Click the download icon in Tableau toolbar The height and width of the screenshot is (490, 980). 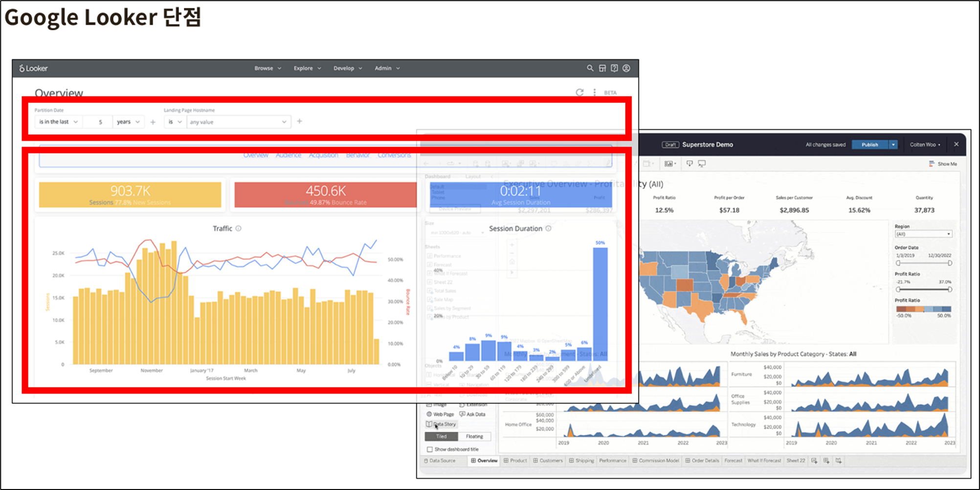[x=690, y=164]
